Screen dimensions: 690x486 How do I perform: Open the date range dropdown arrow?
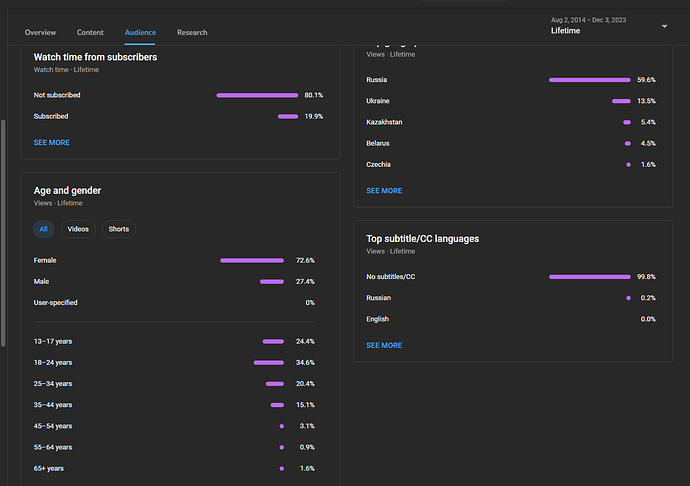[664, 26]
